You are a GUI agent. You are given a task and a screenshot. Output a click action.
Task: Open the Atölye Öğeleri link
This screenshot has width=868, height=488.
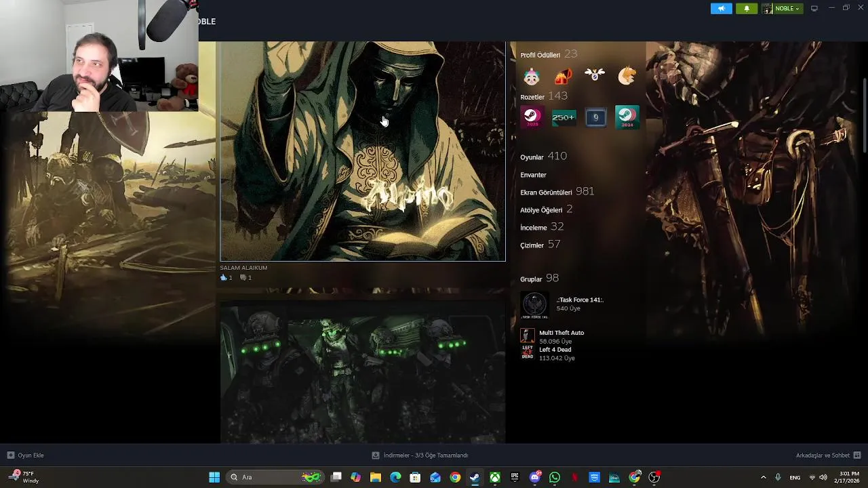pos(546,209)
